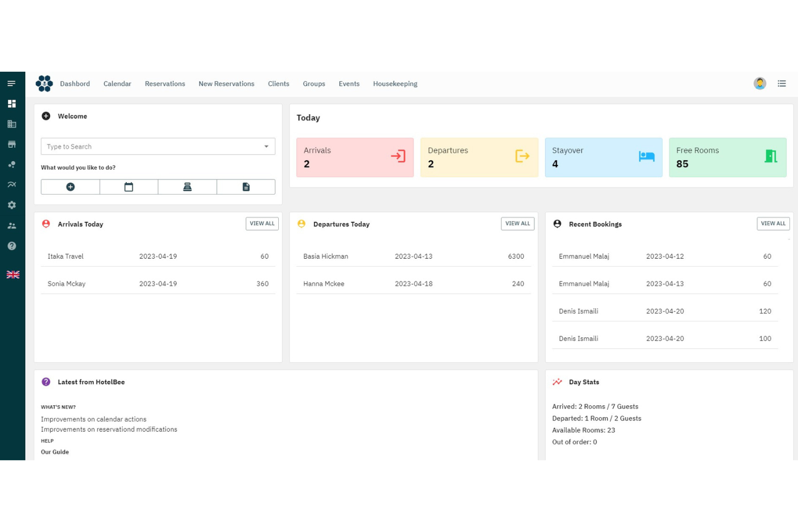Click the hamburger menu icon in sidebar
This screenshot has width=798, height=532.
pyautogui.click(x=11, y=84)
